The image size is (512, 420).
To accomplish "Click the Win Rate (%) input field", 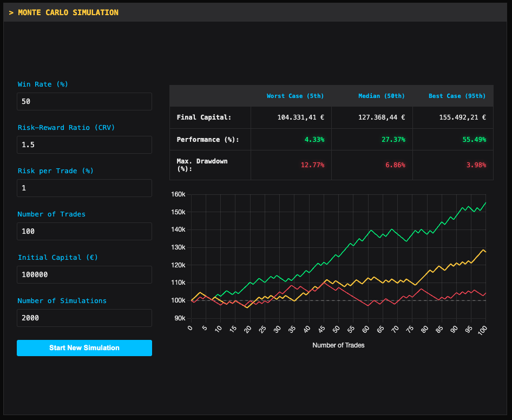I will pos(84,101).
